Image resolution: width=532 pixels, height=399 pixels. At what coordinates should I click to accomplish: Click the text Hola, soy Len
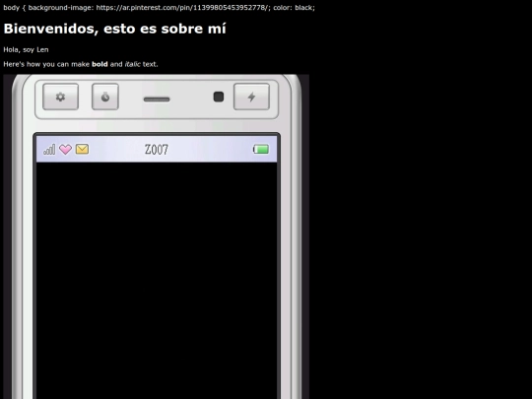pos(27,50)
